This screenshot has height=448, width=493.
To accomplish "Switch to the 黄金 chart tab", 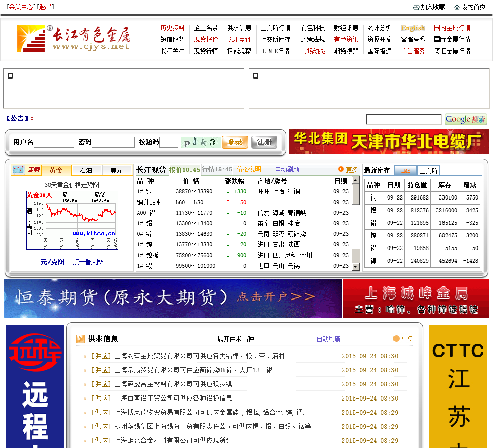I will pyautogui.click(x=56, y=170).
